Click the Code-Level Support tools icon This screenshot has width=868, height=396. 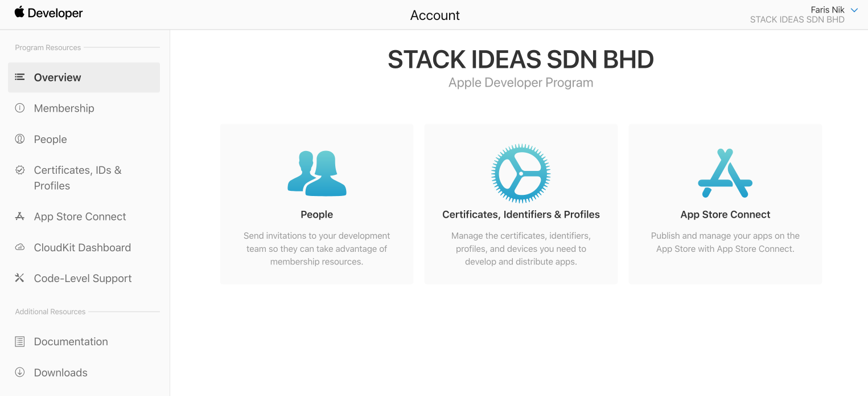[20, 278]
